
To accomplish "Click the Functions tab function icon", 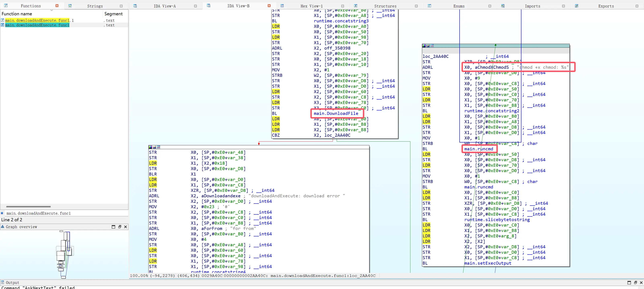I will pyautogui.click(x=6, y=5).
